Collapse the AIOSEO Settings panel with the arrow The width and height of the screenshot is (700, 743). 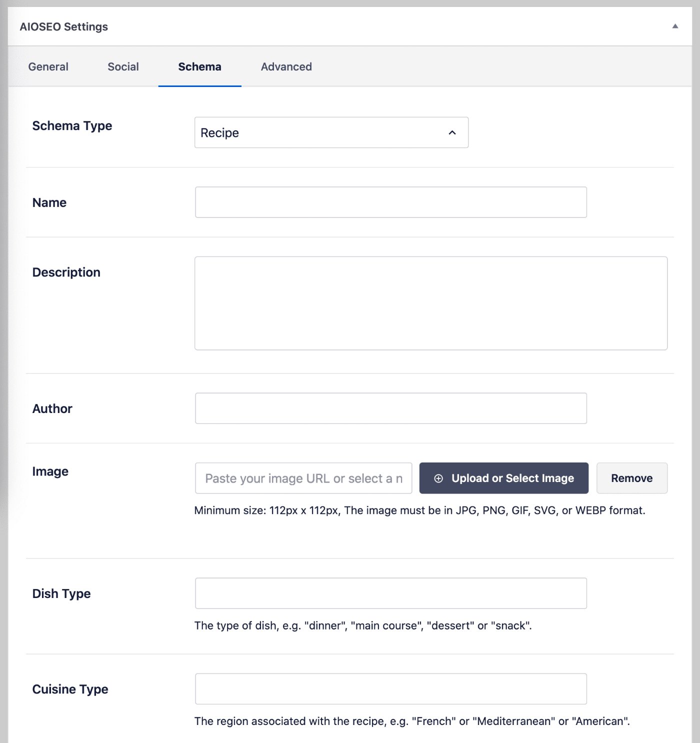tap(675, 26)
